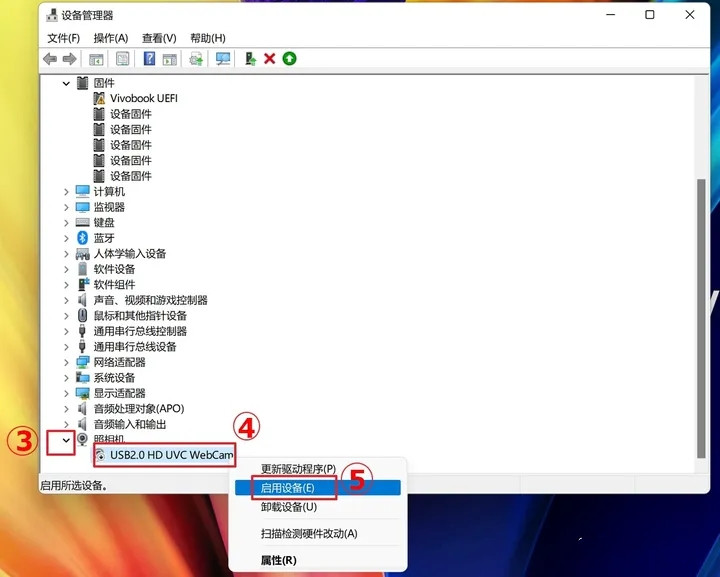Collapse the 固件 firmware category
Image resolution: width=720 pixels, height=577 pixels.
[66, 84]
